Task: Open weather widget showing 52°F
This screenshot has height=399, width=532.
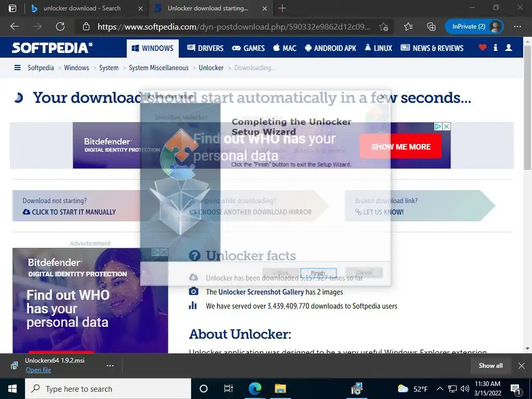Action: [x=413, y=389]
